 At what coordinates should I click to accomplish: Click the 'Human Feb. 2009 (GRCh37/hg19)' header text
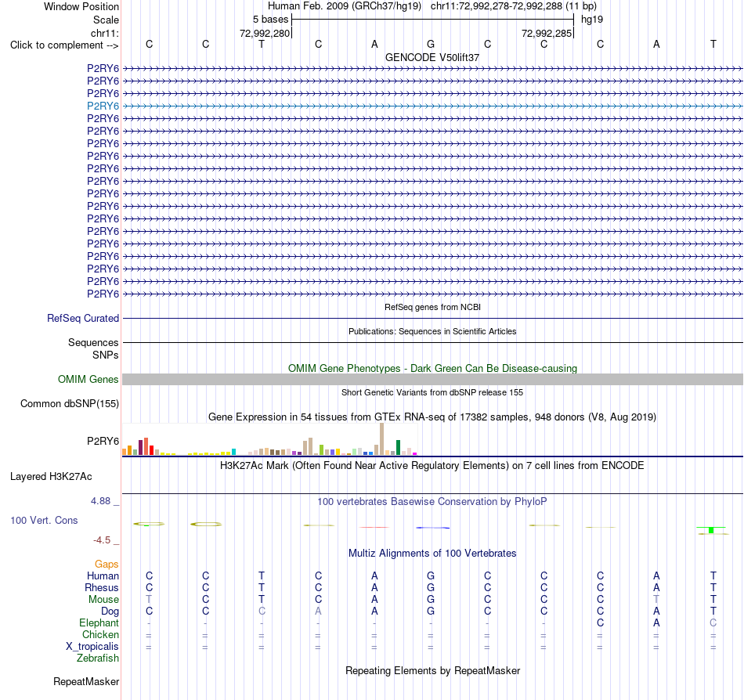pyautogui.click(x=345, y=6)
